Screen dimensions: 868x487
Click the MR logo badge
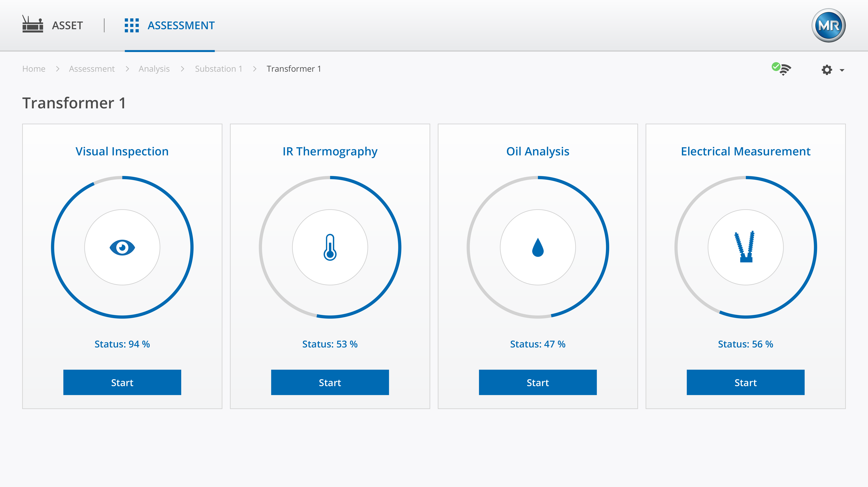[x=828, y=26]
